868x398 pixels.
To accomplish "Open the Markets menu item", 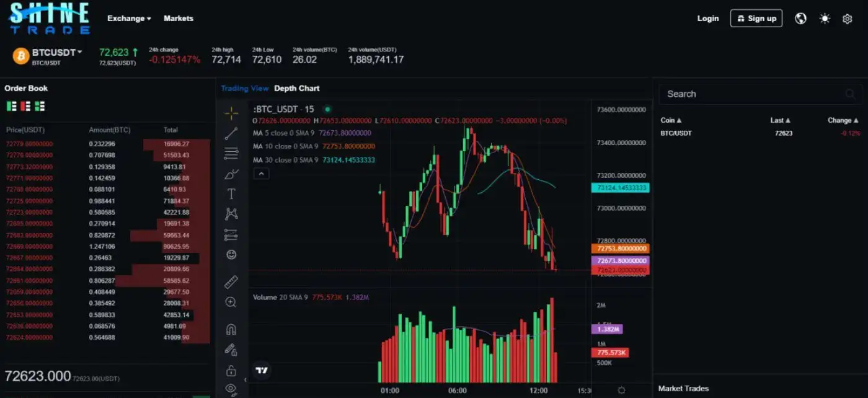I will (179, 19).
